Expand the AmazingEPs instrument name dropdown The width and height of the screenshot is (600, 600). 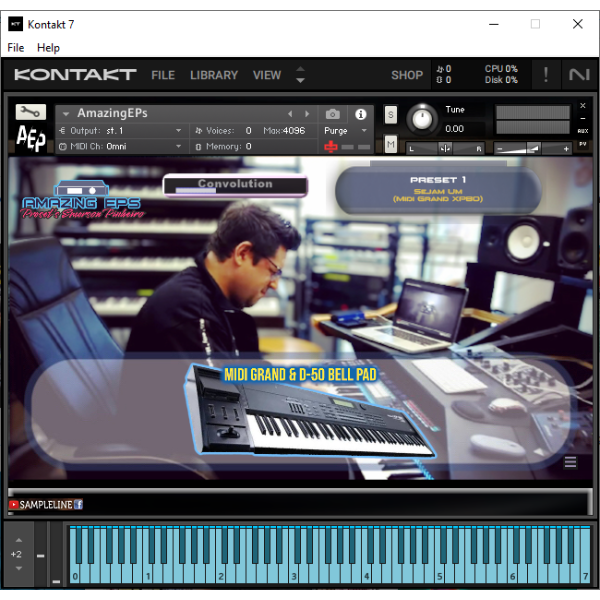[x=66, y=114]
